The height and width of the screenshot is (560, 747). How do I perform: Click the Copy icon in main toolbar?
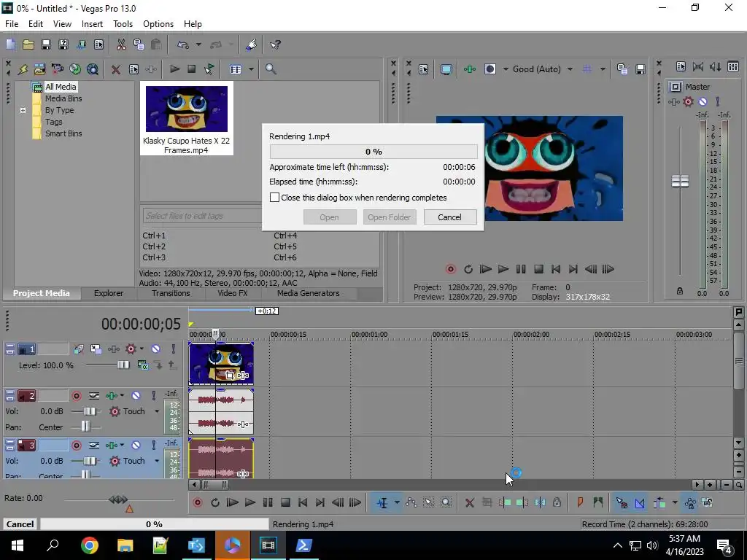[139, 44]
